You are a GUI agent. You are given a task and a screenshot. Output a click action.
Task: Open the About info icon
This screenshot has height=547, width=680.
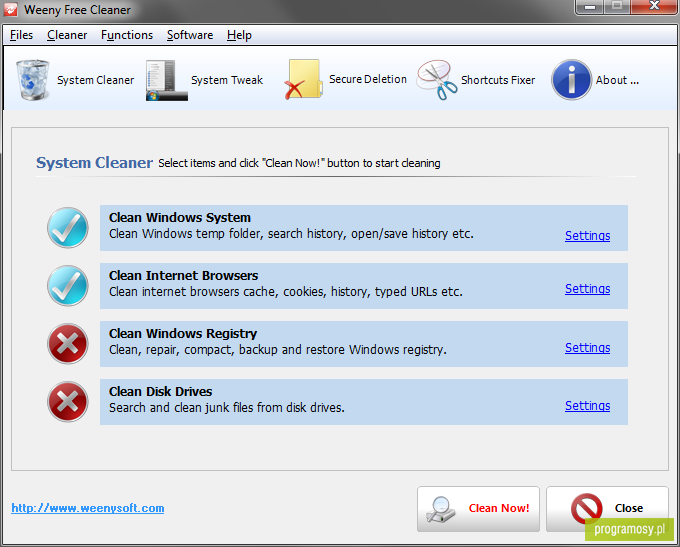[571, 80]
